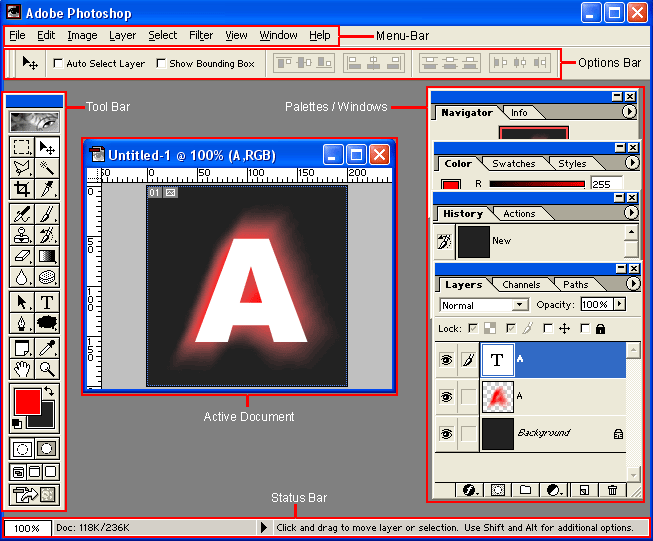653x541 pixels.
Task: Select the Clone Stamp tool
Action: 22,235
